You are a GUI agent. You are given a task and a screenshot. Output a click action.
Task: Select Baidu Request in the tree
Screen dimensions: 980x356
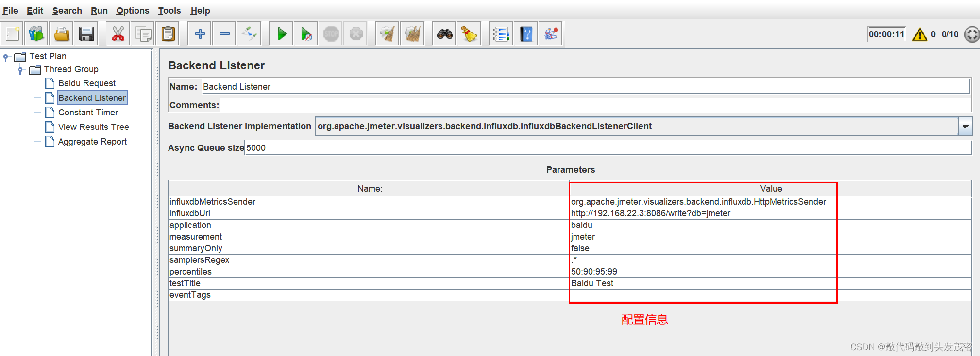point(87,83)
